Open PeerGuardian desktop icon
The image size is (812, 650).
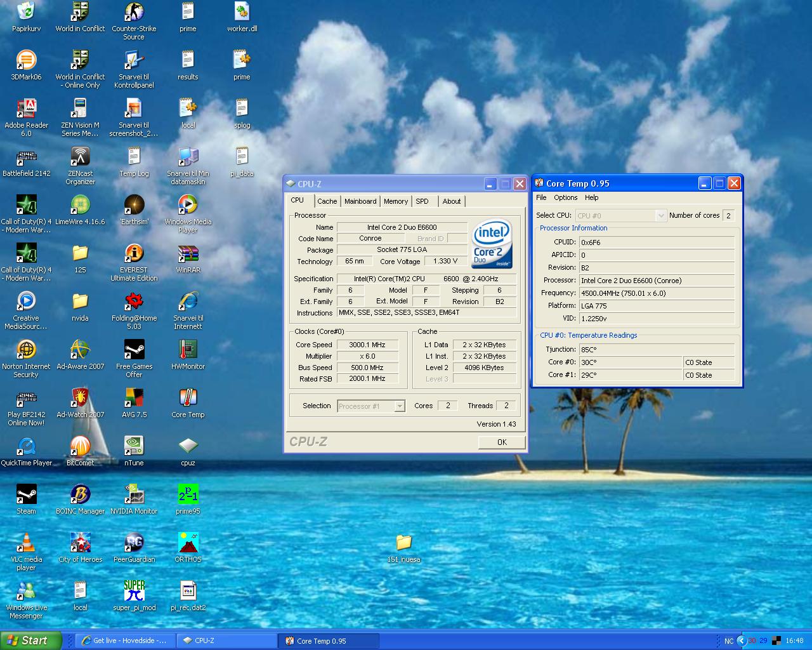134,542
